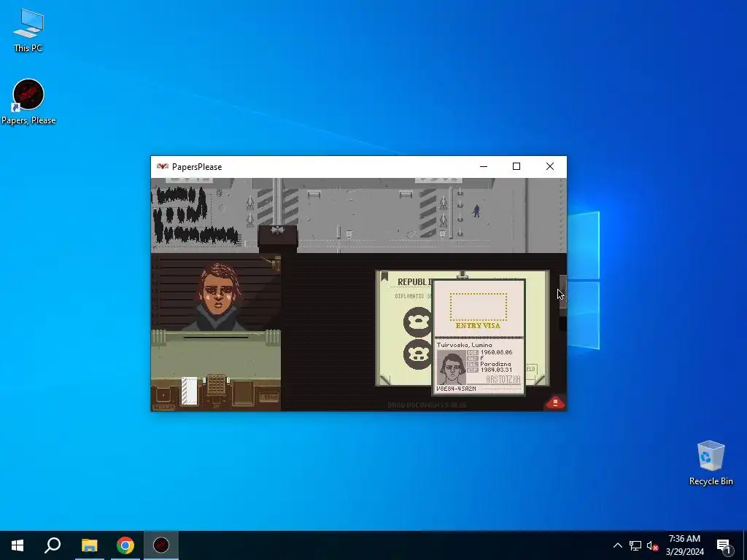Select the expiry date 1984.03.31
This screenshot has height=560, width=747.
pos(496,370)
